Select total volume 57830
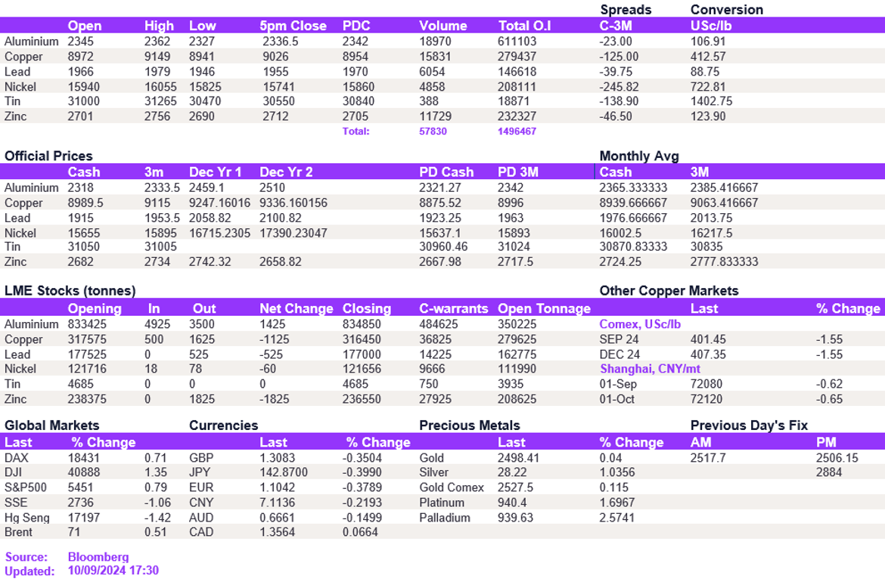The width and height of the screenshot is (885, 588). pyautogui.click(x=433, y=132)
